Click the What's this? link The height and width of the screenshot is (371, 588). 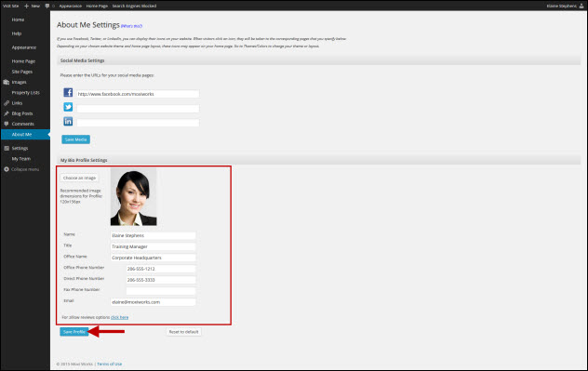pyautogui.click(x=131, y=26)
